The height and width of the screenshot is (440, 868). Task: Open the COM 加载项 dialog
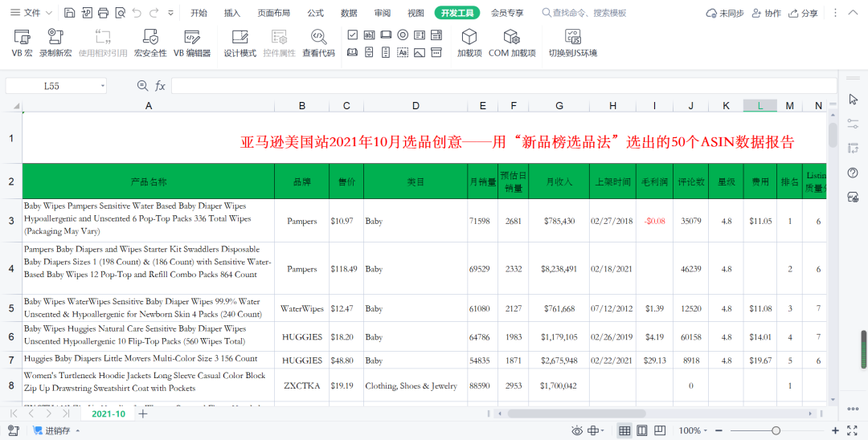coord(511,42)
